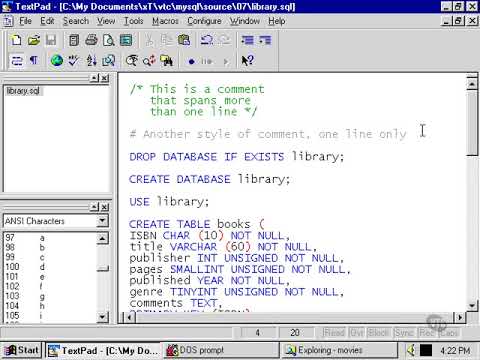Pin the document selector panel

[95, 78]
